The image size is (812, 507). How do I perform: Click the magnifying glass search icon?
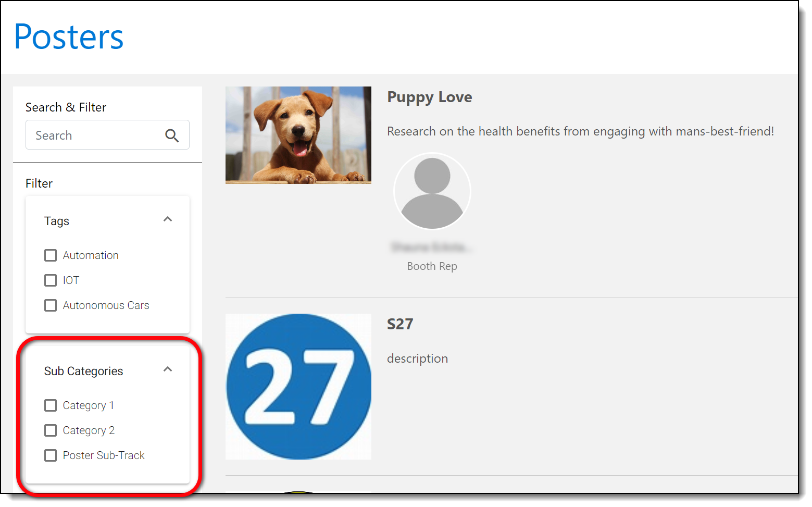(172, 136)
